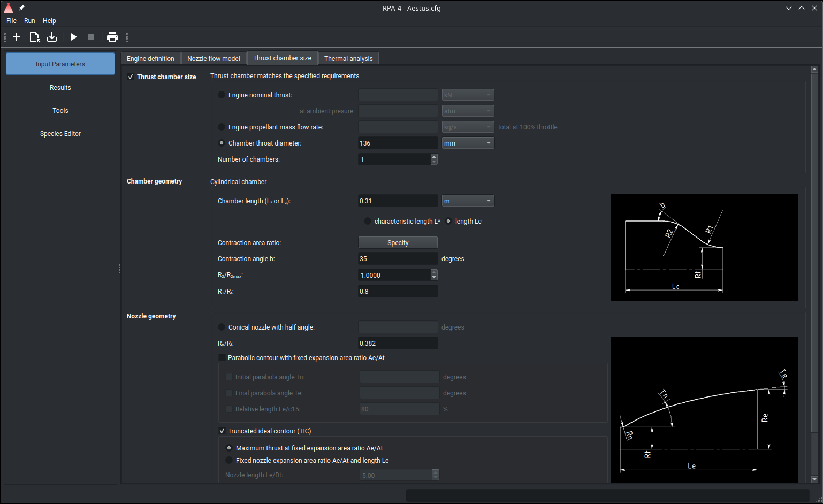Screen dimensions: 823x504
Task: Open the chamber length unit dropdown
Action: [468, 201]
